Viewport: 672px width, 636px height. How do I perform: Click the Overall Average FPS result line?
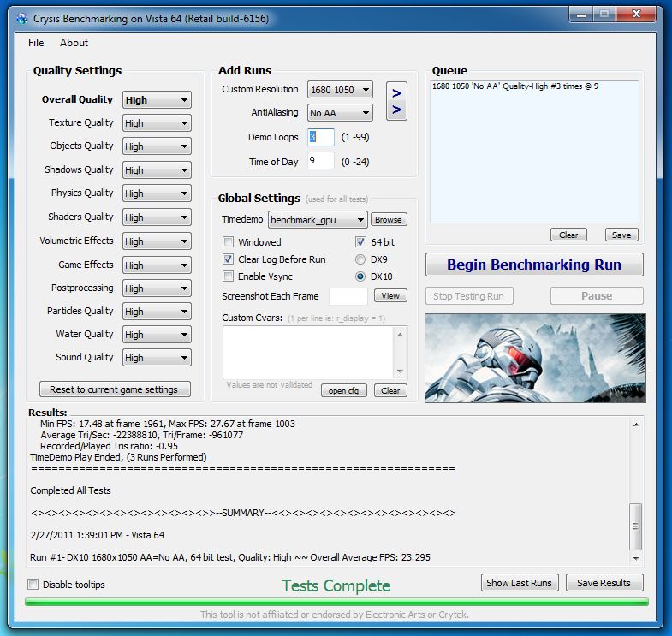[x=230, y=557]
